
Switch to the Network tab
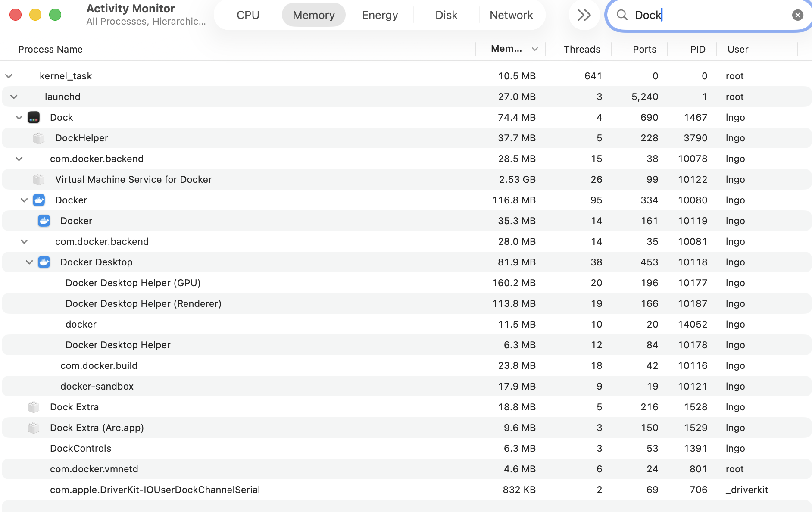[511, 15]
